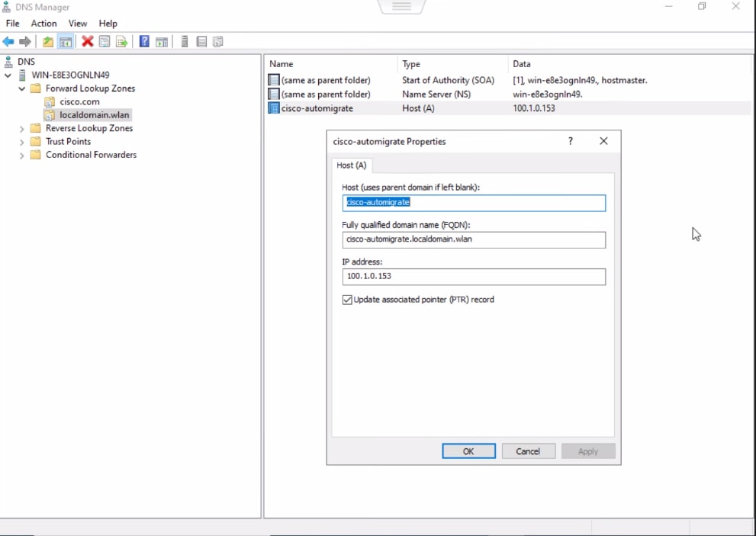Click the up one level folder icon
756x536 pixels.
click(x=47, y=41)
